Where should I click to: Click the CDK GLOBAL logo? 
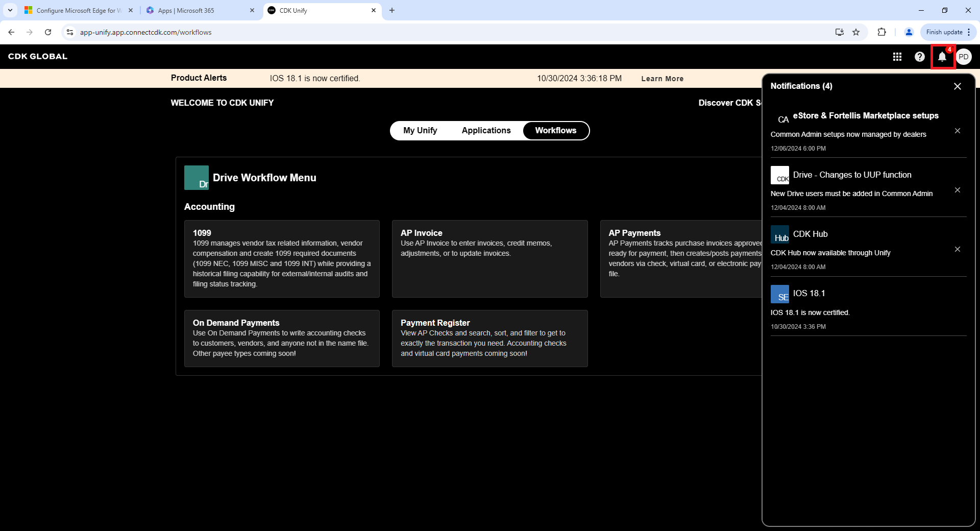click(x=38, y=57)
